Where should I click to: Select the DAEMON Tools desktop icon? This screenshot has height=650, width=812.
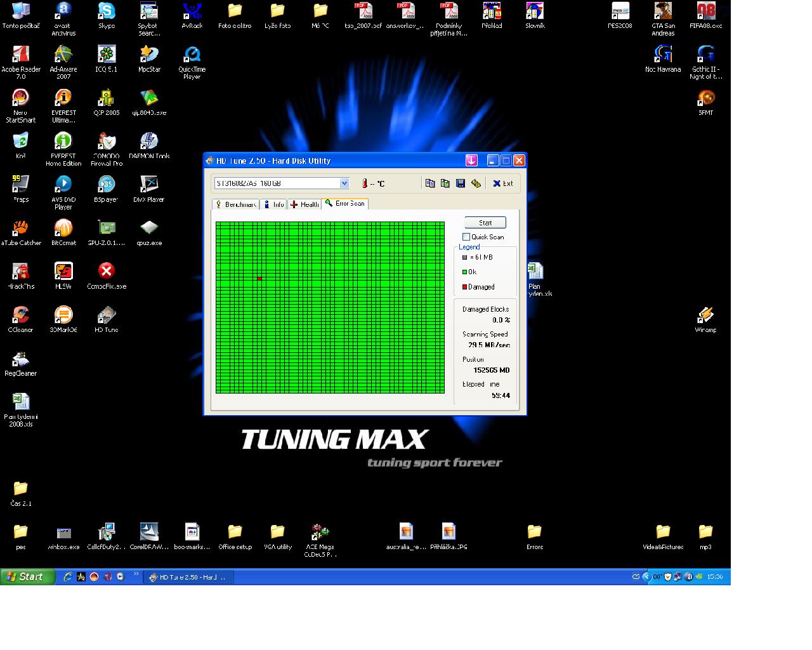tap(149, 145)
